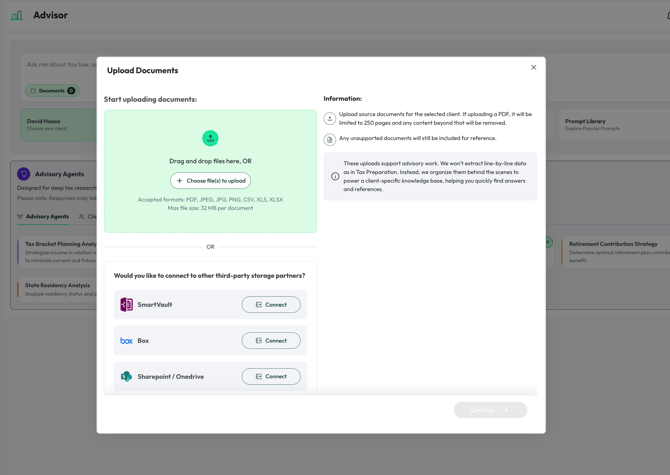
Task: Click the 'Upload Documents' title
Action: pos(143,70)
